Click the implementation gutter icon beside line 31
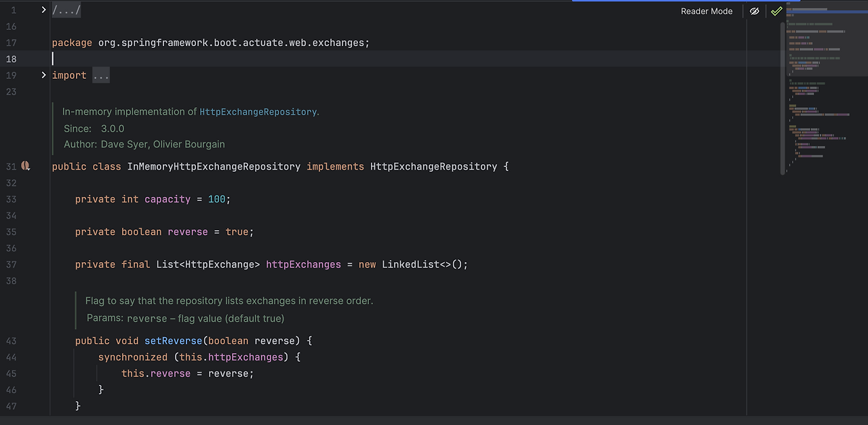Viewport: 868px width, 425px height. [25, 166]
